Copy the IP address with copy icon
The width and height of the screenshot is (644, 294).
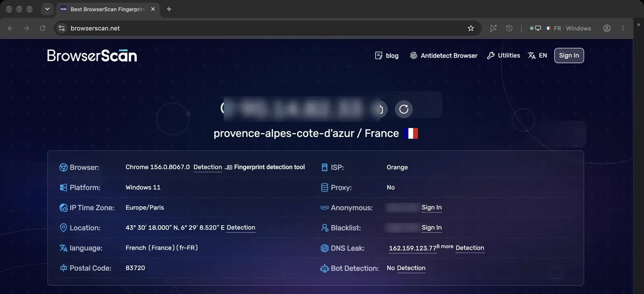point(380,109)
